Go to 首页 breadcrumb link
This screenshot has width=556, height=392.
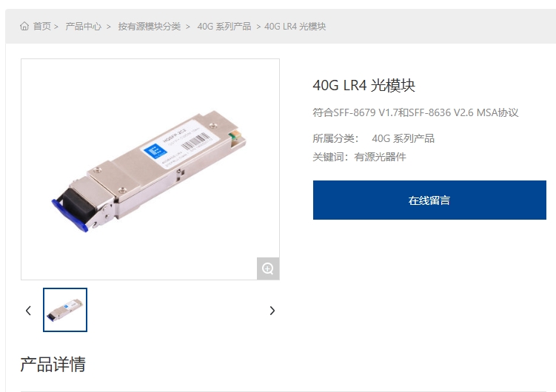click(42, 27)
